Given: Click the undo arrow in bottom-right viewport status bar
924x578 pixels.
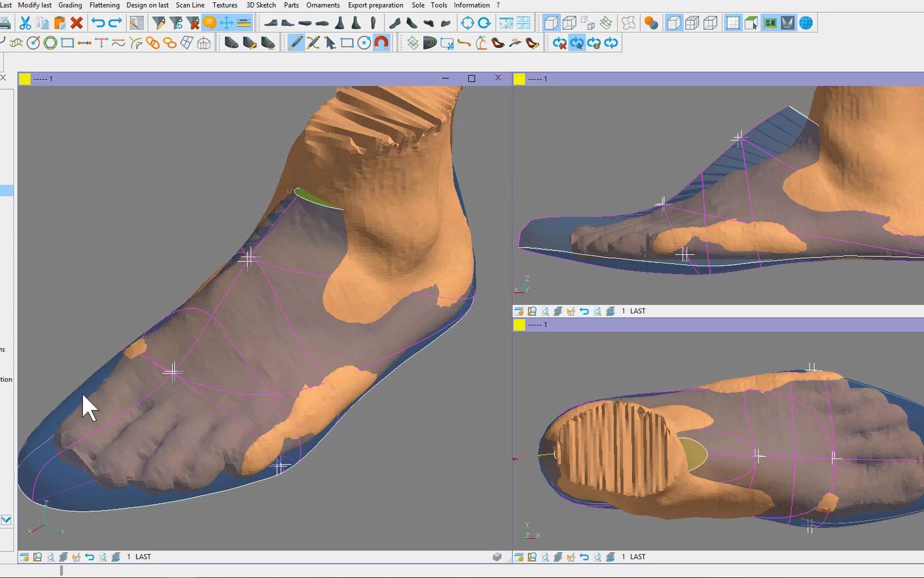Looking at the screenshot, I should [x=584, y=557].
